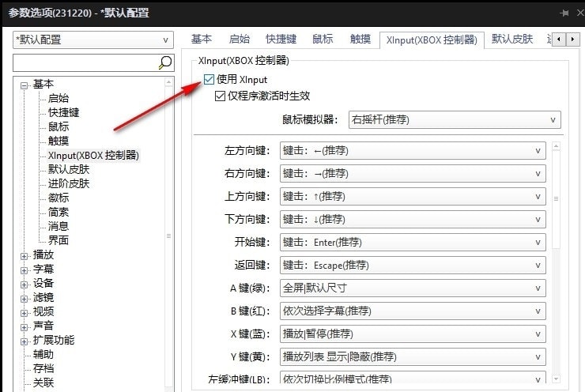Select 存档 in the settings tree

43,368
